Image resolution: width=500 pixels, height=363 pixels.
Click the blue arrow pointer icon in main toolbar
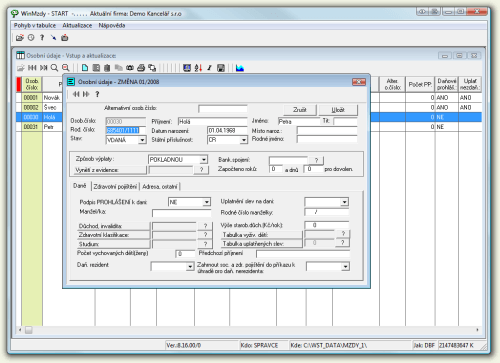[53, 38]
